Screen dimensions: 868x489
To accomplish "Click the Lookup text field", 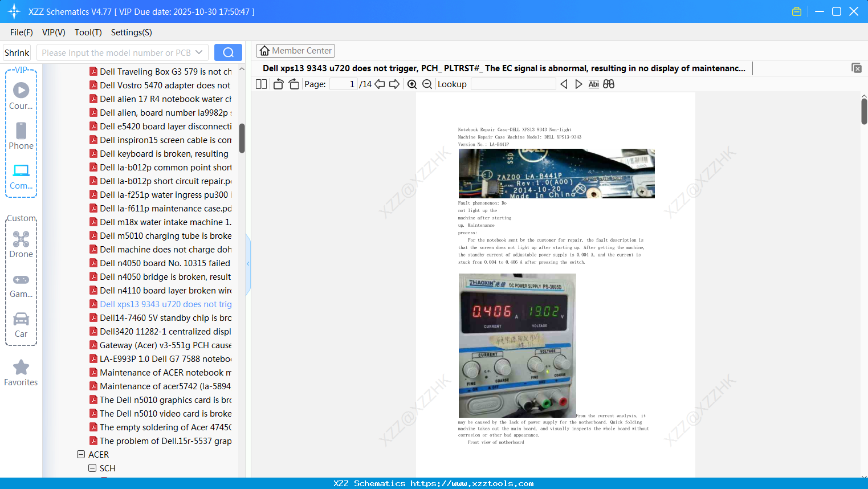I will coord(513,84).
